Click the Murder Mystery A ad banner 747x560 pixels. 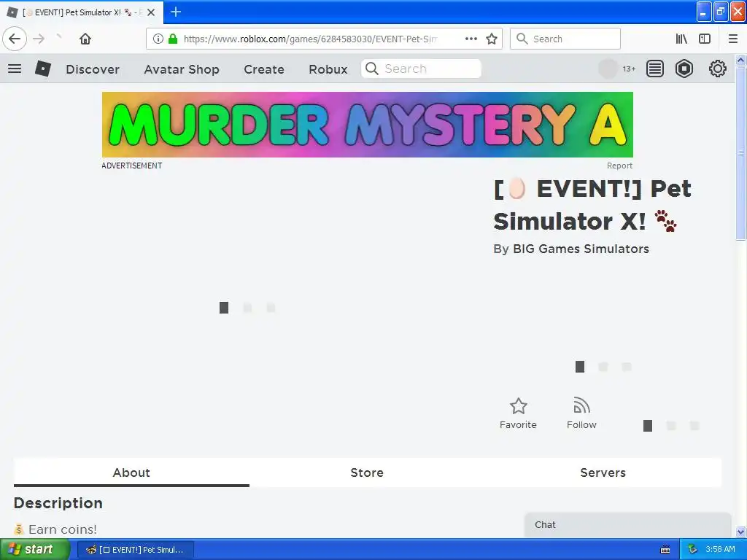click(368, 125)
